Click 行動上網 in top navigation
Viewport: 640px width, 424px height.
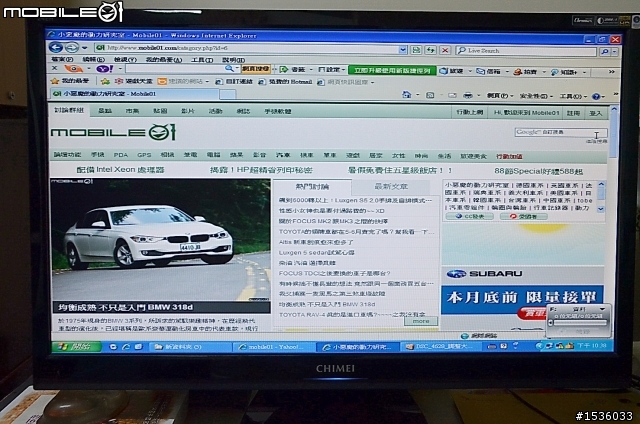click(469, 112)
